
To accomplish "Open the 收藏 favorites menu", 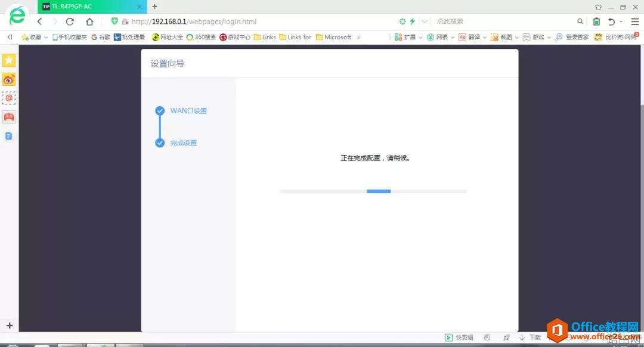I will (x=35, y=37).
